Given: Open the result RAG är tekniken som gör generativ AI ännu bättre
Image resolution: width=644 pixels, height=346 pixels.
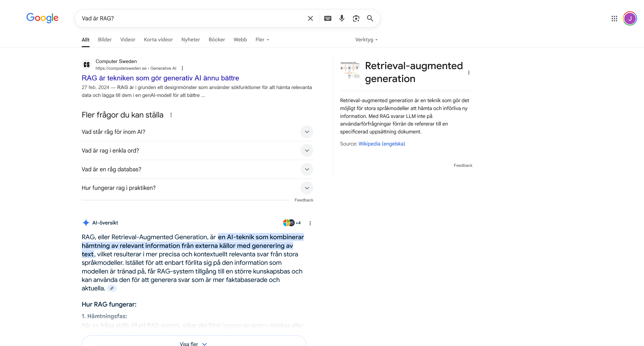Looking at the screenshot, I should tap(160, 78).
